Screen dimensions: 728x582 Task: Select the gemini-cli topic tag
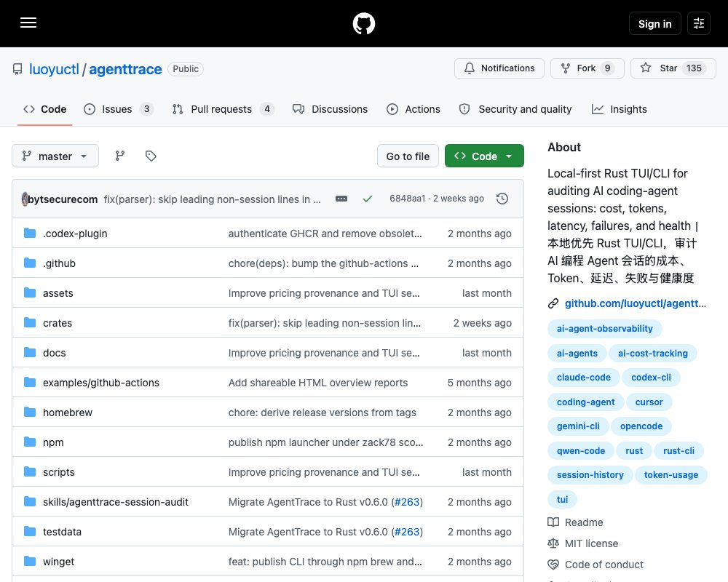point(578,426)
